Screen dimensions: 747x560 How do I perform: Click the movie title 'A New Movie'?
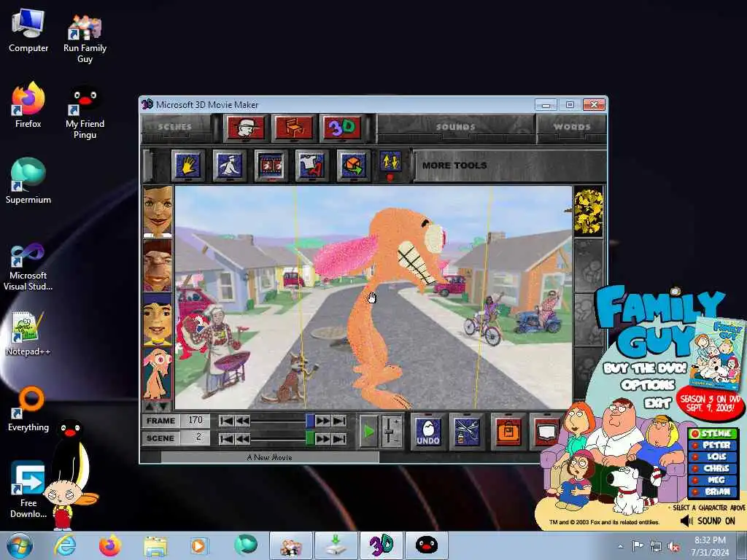(270, 457)
